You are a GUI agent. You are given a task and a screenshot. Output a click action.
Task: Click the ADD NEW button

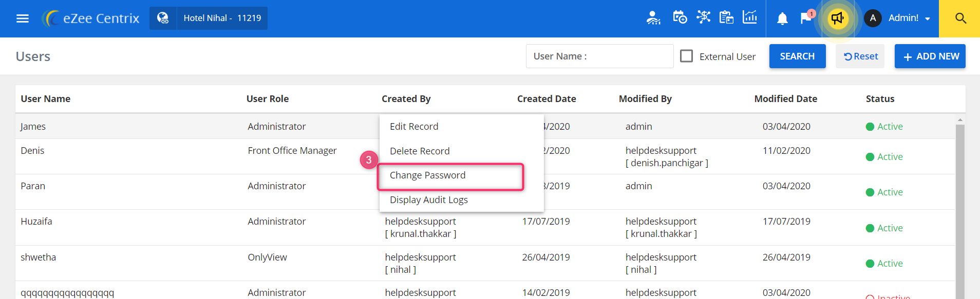click(930, 56)
